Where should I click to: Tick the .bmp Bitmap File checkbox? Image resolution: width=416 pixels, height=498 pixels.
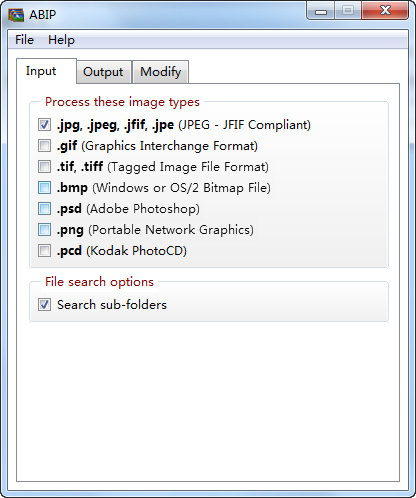tap(44, 188)
